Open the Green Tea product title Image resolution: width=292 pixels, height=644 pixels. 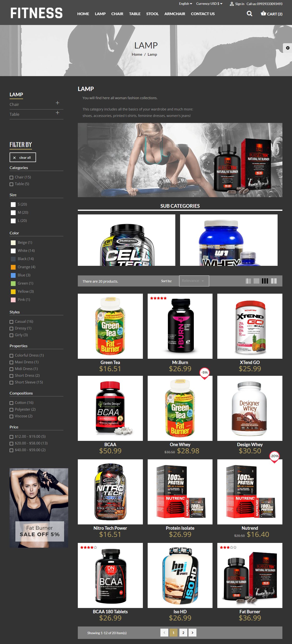(110, 363)
